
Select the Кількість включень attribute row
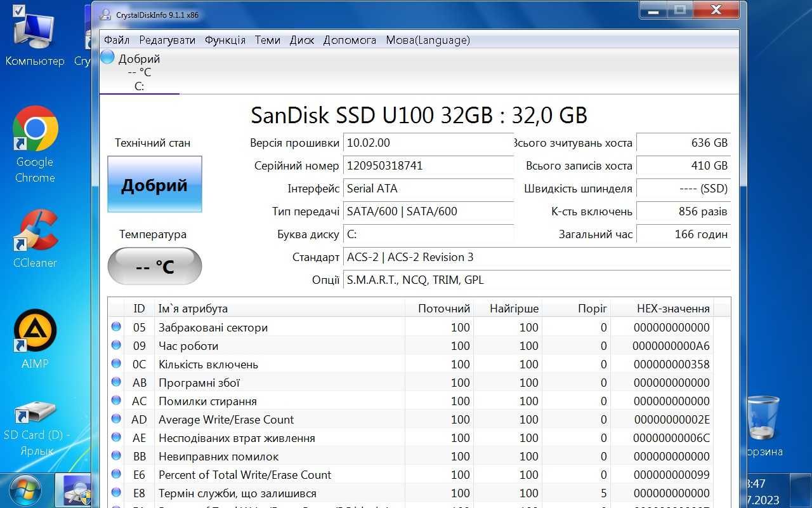410,364
